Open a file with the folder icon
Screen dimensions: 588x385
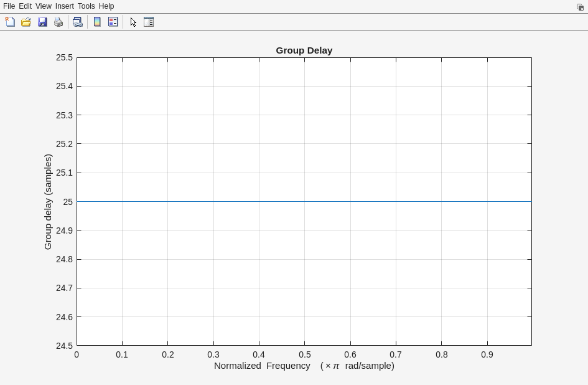(26, 22)
